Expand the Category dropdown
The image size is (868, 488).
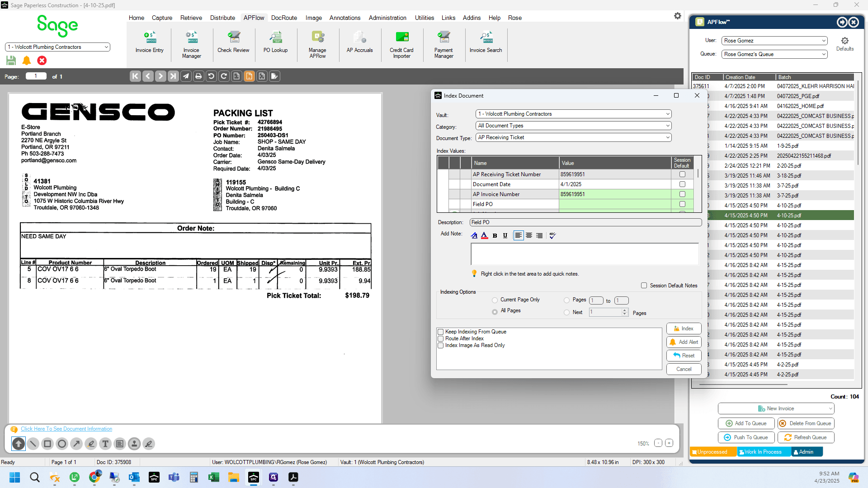[667, 126]
